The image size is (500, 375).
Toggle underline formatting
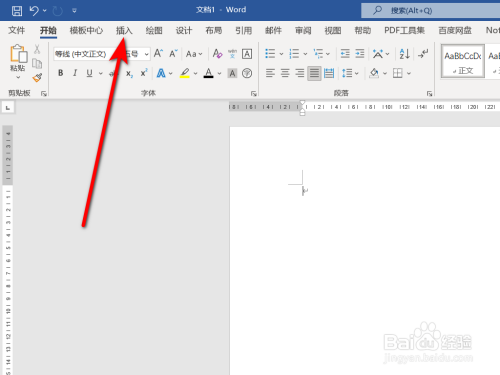click(x=89, y=73)
